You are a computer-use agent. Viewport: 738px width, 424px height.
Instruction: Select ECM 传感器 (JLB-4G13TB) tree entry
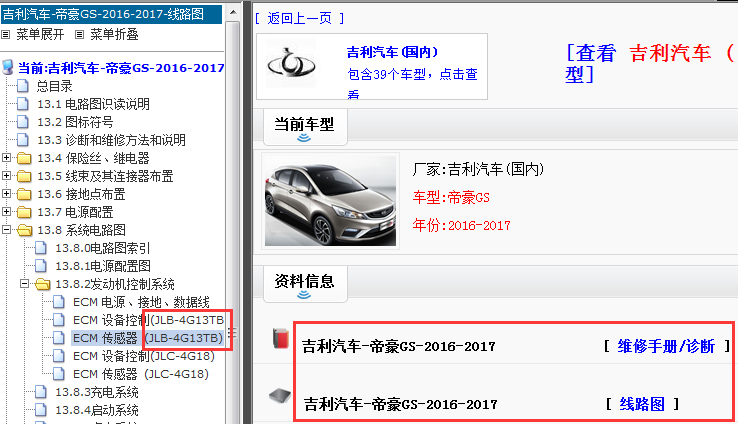[x=147, y=338]
